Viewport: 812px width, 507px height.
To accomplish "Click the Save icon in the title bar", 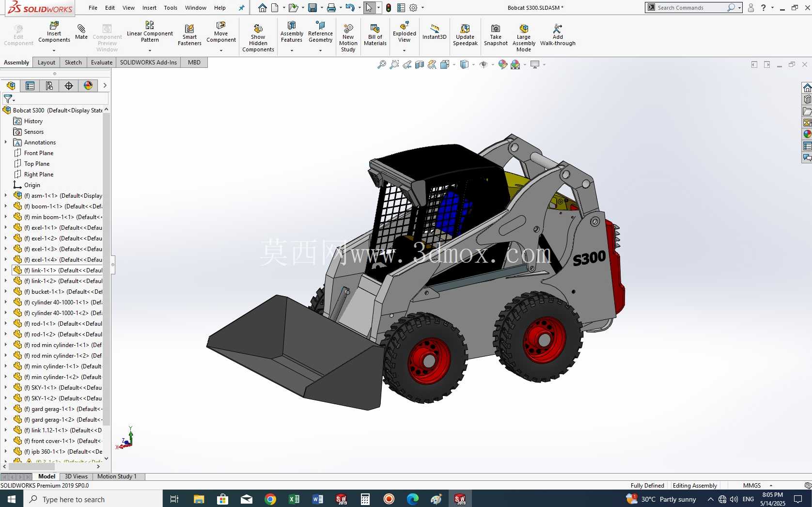I will coord(312,8).
